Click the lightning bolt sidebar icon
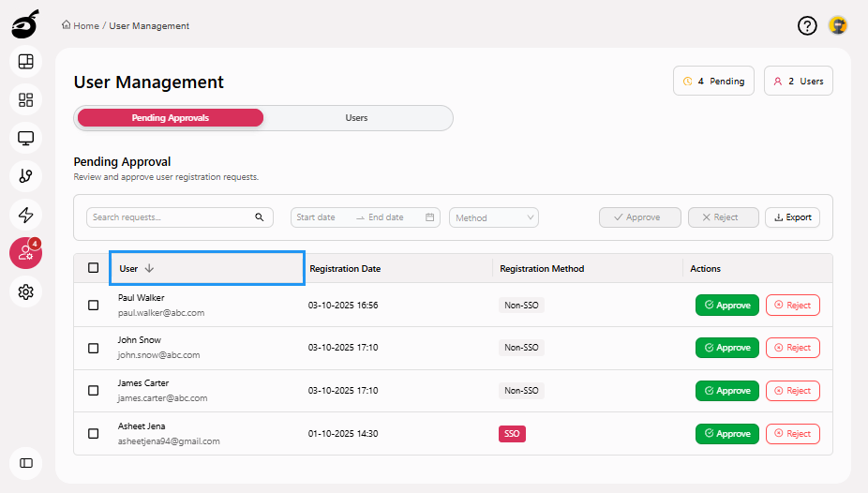This screenshot has height=493, width=868. (x=26, y=215)
